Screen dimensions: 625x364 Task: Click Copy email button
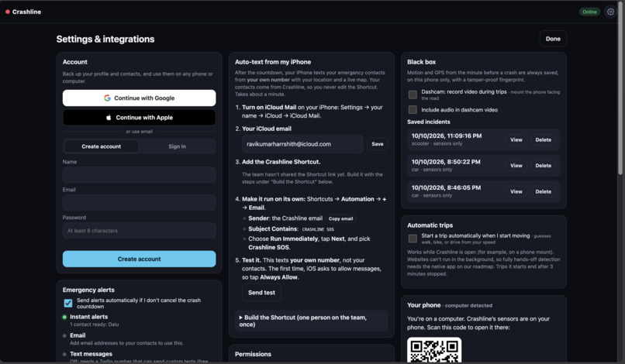pos(340,218)
